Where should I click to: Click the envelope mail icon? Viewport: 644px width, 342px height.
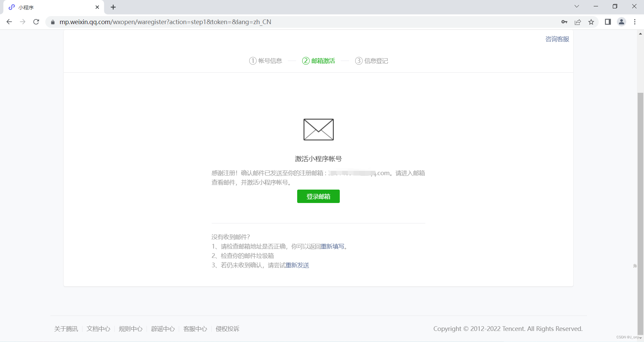[318, 130]
